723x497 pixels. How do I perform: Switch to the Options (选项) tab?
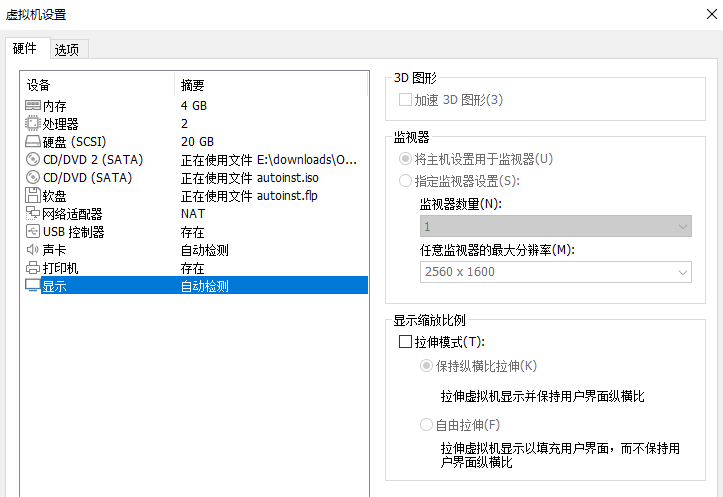[68, 49]
